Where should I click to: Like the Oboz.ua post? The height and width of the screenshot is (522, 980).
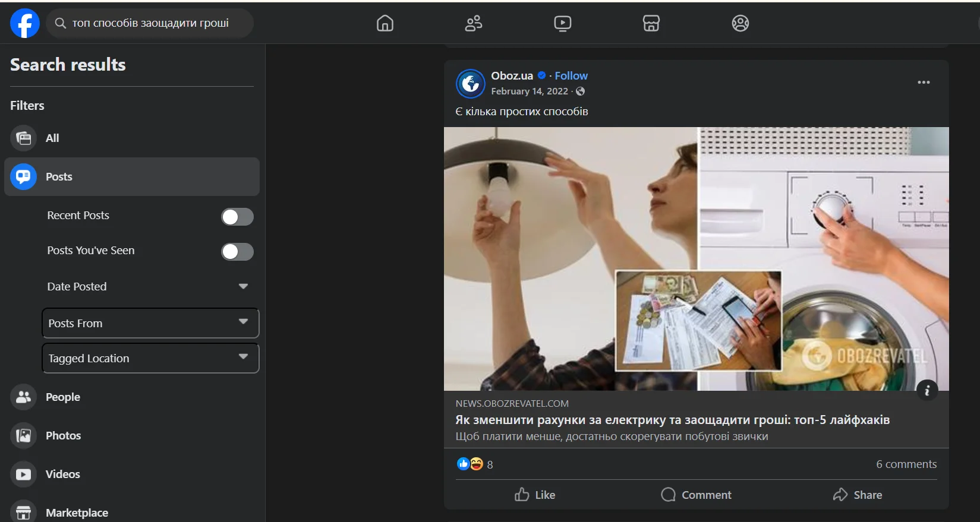[x=535, y=495]
